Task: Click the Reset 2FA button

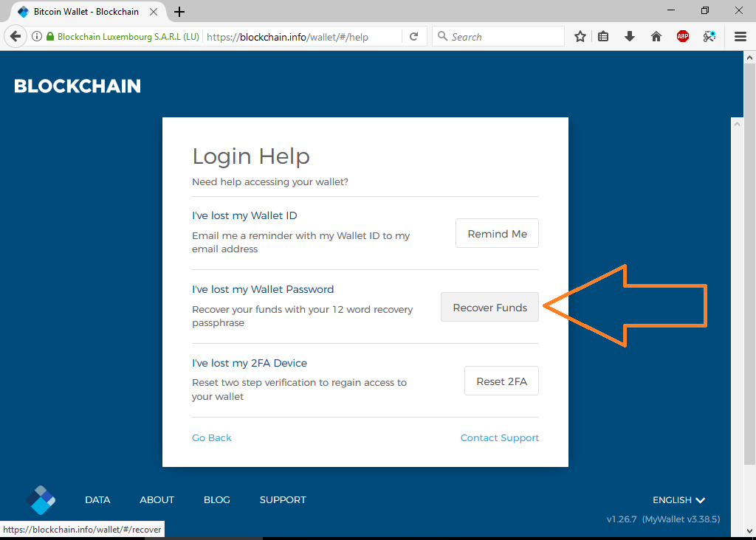Action: pos(501,381)
